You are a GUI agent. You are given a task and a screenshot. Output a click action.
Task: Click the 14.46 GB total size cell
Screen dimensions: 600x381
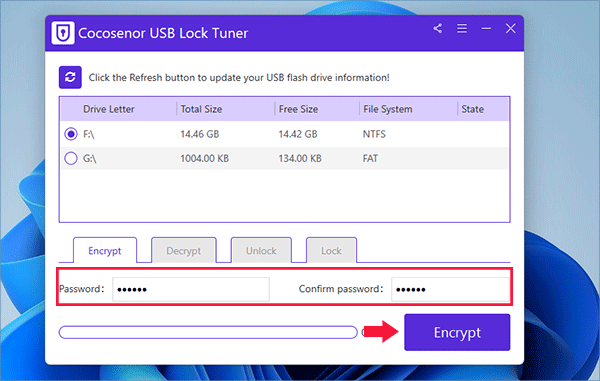point(200,134)
